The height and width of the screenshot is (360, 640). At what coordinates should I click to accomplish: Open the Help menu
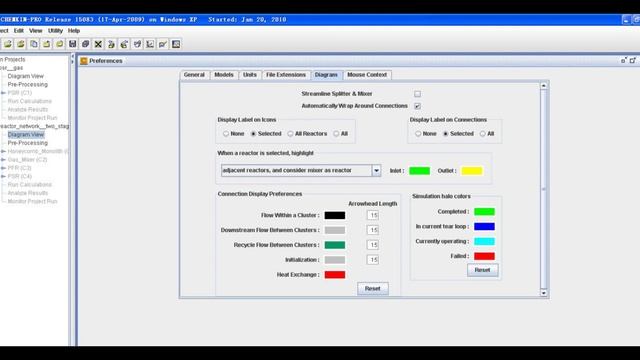coord(74,31)
